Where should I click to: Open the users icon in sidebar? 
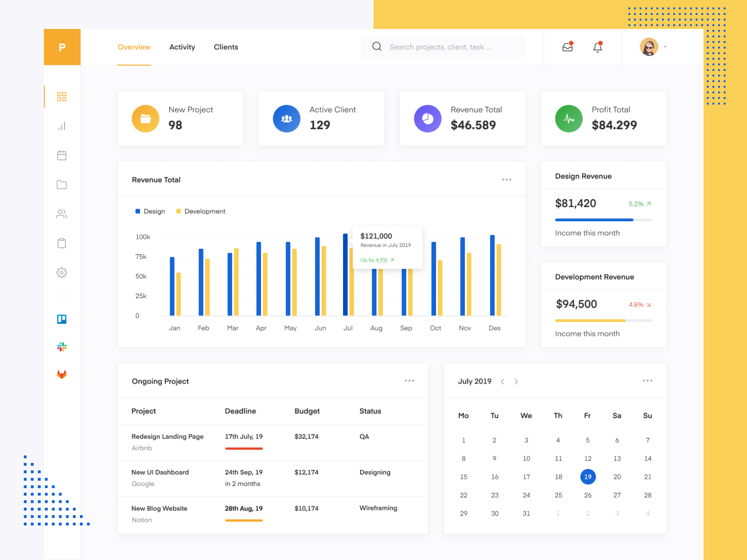62,214
